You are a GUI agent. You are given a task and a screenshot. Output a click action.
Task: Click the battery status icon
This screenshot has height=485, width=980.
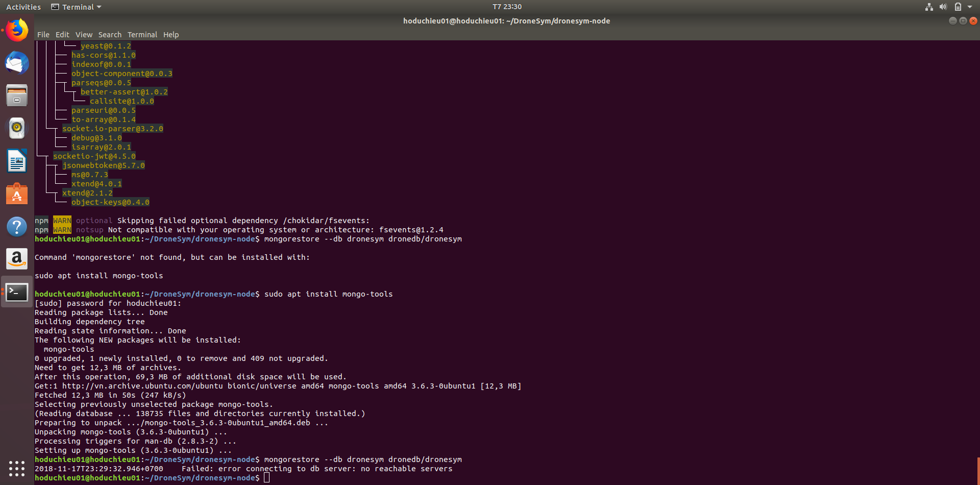tap(959, 7)
